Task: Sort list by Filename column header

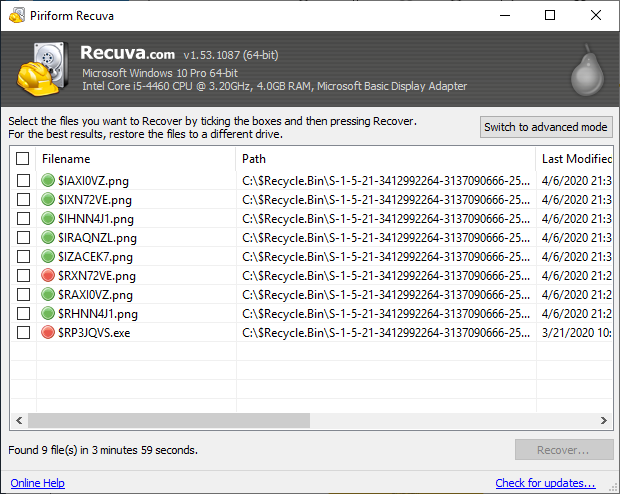Action: tap(136, 159)
